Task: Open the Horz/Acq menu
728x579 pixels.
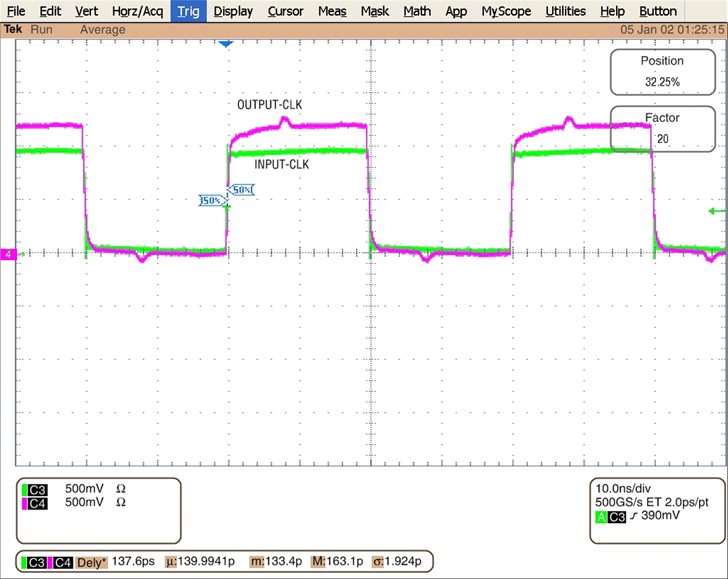Action: pos(138,11)
